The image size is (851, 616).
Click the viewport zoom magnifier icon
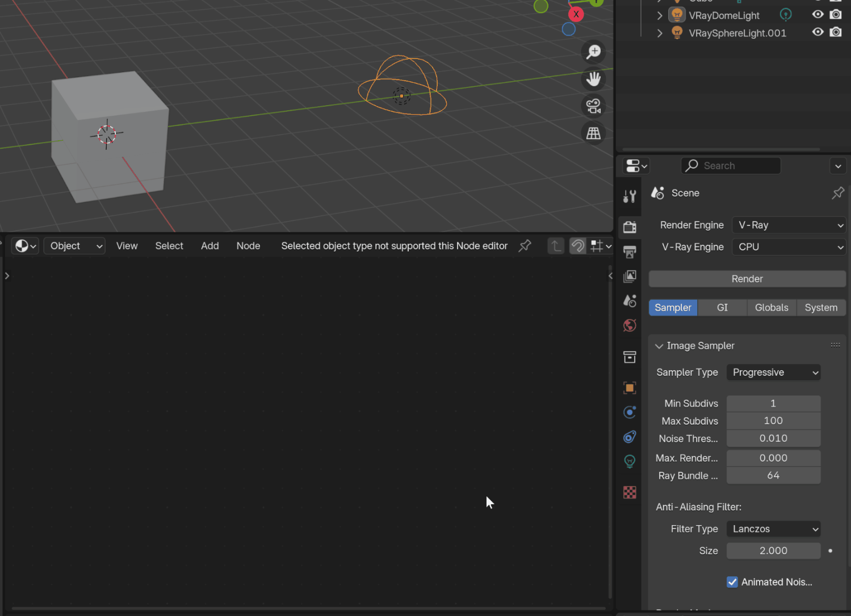(593, 52)
